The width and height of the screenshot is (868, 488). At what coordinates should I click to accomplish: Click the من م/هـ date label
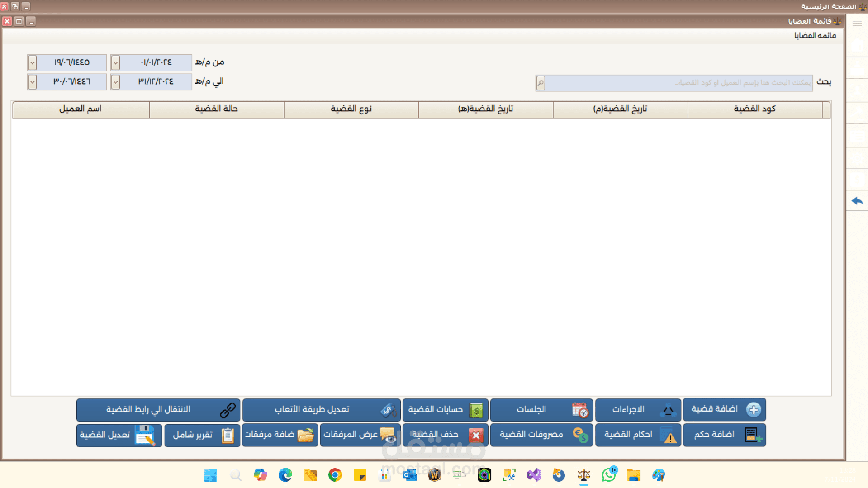(210, 62)
